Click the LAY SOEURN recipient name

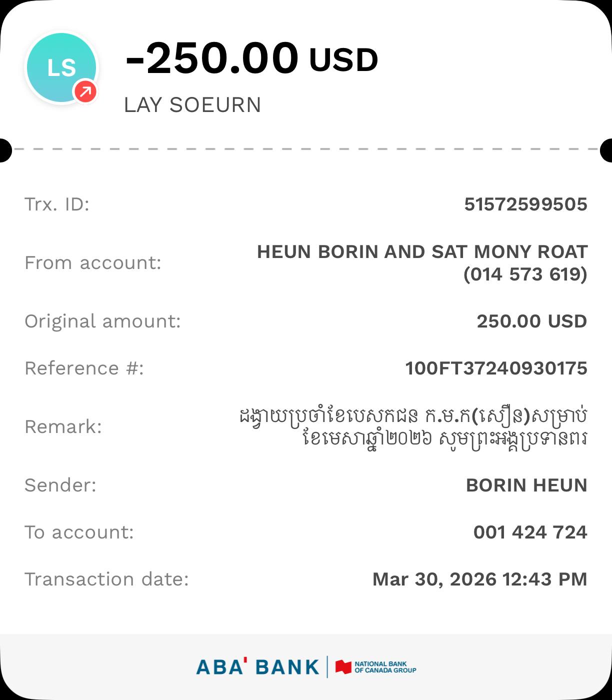click(192, 105)
